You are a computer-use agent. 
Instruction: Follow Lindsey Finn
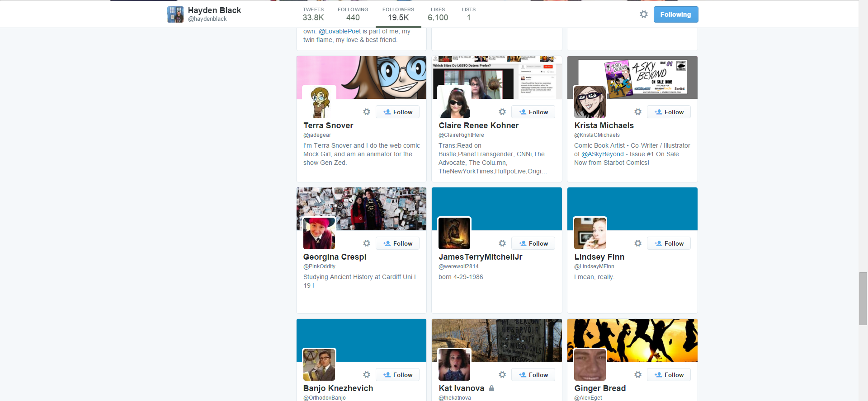click(x=669, y=243)
